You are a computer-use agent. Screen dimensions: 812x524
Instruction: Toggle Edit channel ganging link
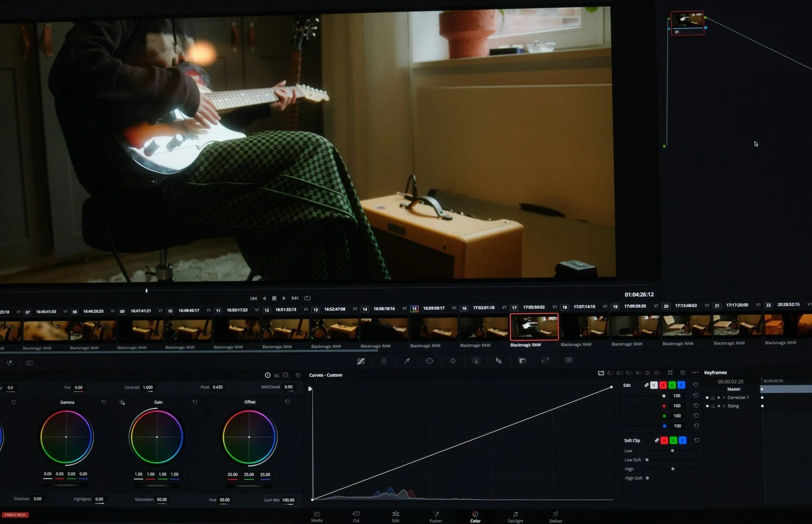click(x=646, y=385)
